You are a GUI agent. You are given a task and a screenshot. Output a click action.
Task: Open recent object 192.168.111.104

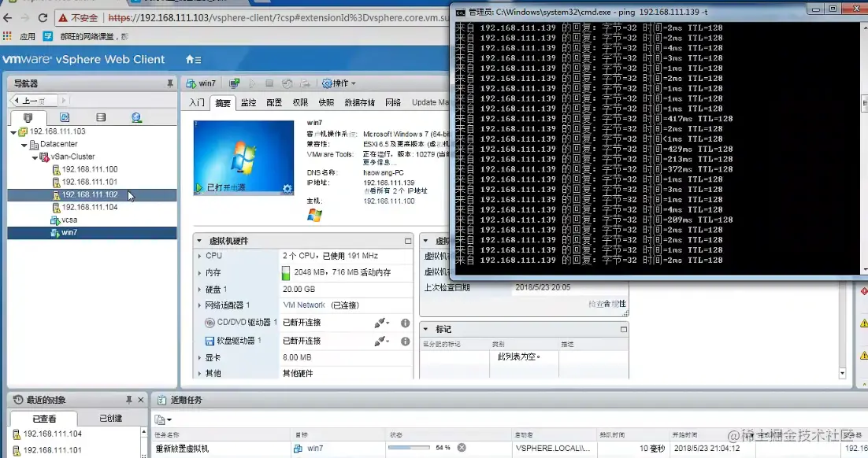(52, 434)
